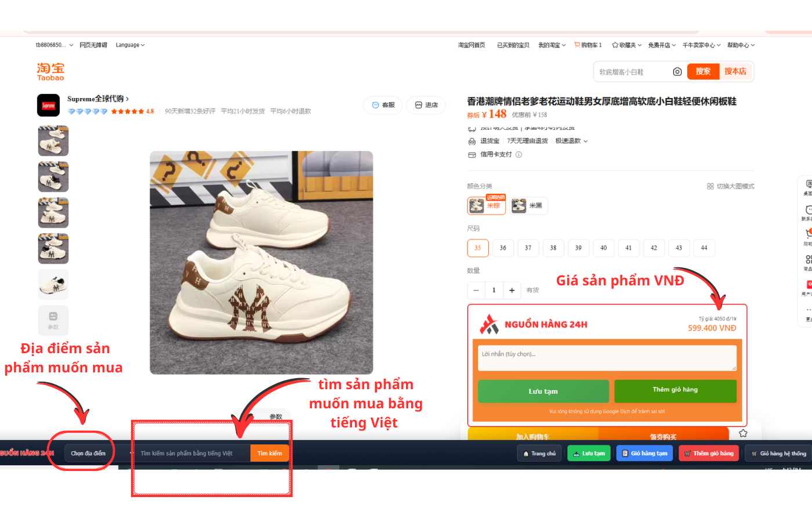Viewport: 812px width, 522px height.
Task: Open the Taobao logo homepage
Action: click(x=50, y=72)
